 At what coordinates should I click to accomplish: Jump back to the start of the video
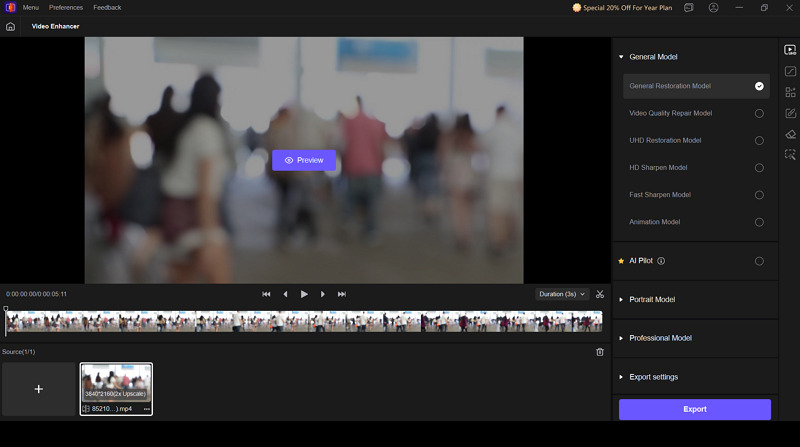point(266,294)
